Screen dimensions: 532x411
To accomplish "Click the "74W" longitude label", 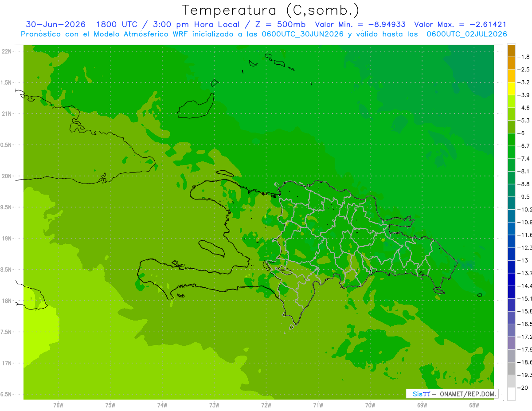I will (162, 405).
